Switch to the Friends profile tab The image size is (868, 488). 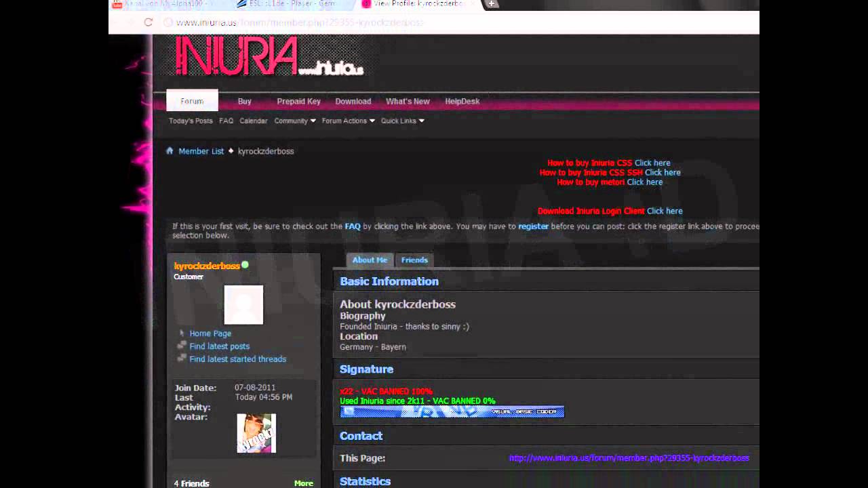[414, 260]
